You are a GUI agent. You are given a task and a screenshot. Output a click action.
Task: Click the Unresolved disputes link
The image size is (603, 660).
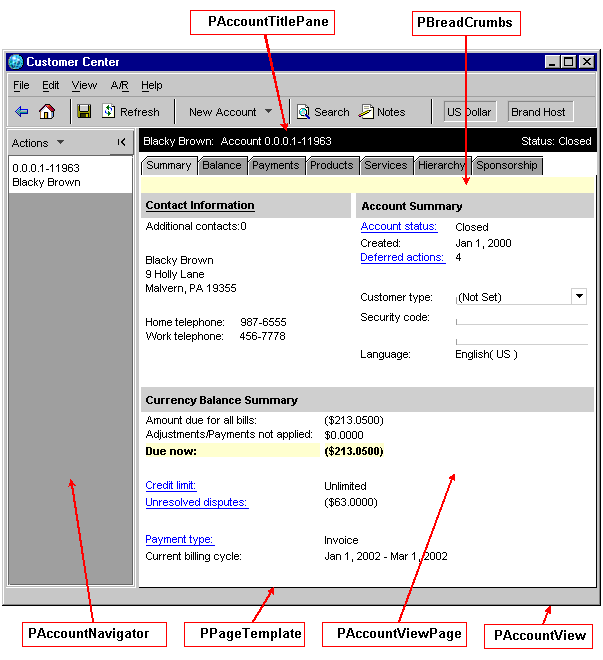[x=197, y=502]
